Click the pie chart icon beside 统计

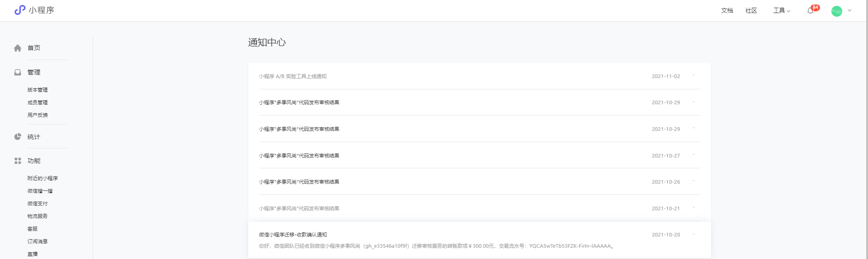pos(18,137)
